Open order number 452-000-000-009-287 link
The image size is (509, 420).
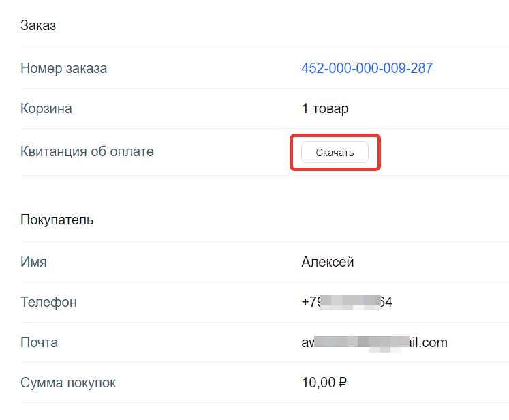[x=367, y=68]
